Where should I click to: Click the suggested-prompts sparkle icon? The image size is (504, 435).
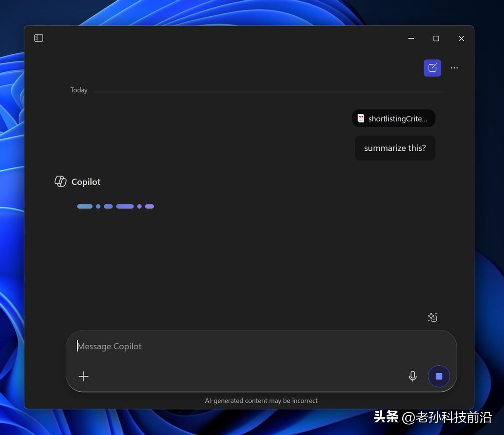432,317
